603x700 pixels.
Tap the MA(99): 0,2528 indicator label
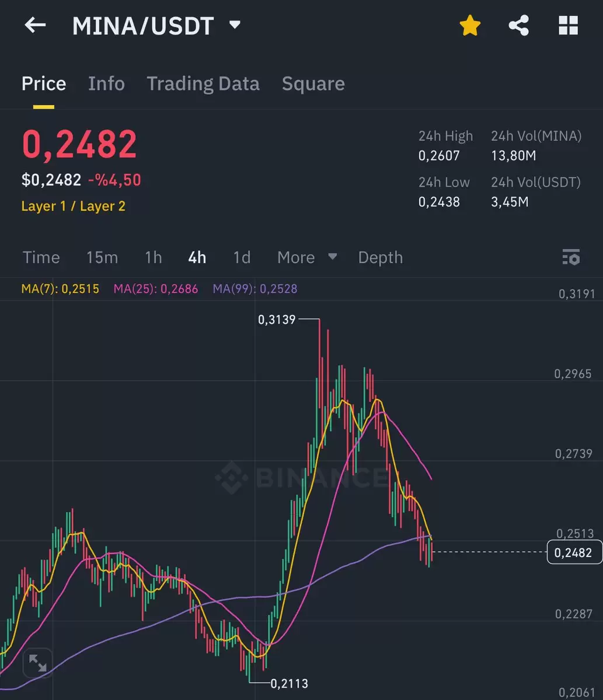coord(255,289)
